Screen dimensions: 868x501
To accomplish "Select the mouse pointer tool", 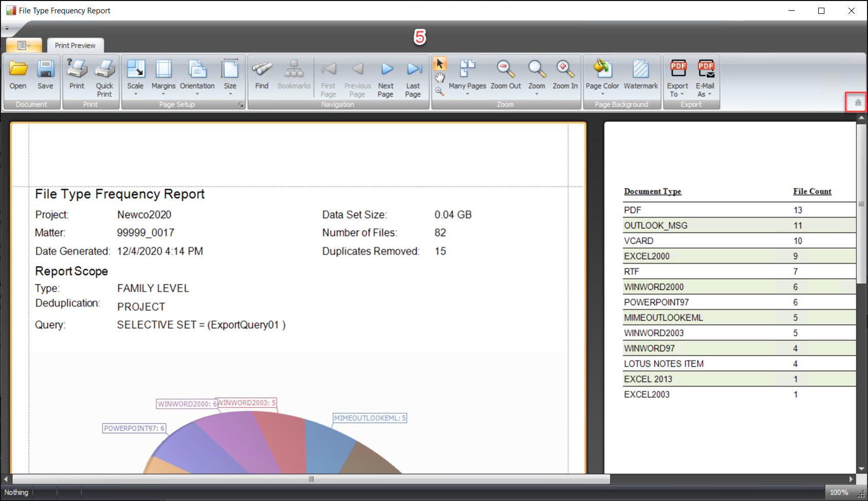I will click(x=439, y=64).
